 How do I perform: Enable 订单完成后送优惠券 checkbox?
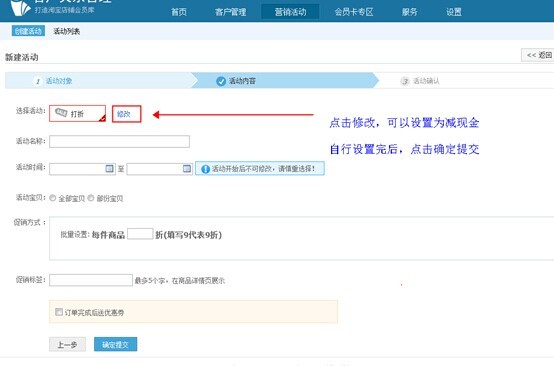(x=59, y=312)
